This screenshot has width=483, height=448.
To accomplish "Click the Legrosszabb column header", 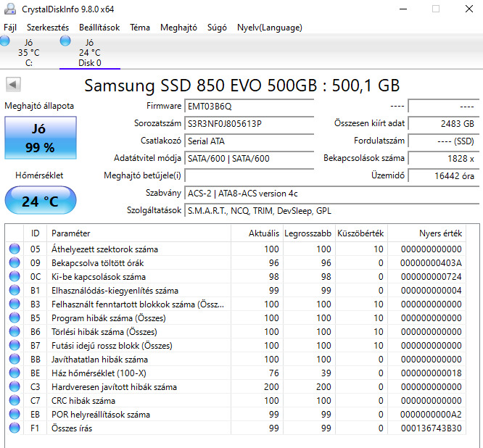I will coord(309,233).
